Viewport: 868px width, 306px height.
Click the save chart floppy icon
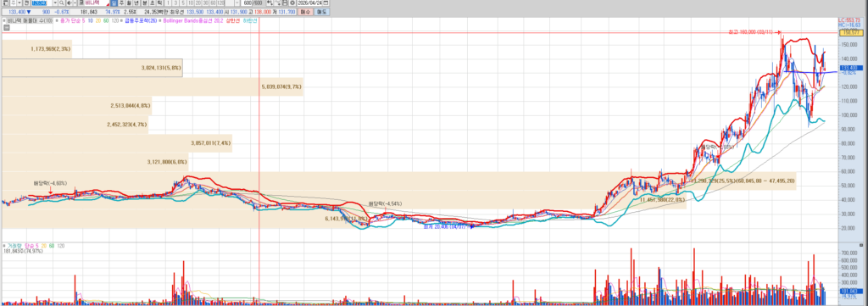pyautogui.click(x=285, y=3)
